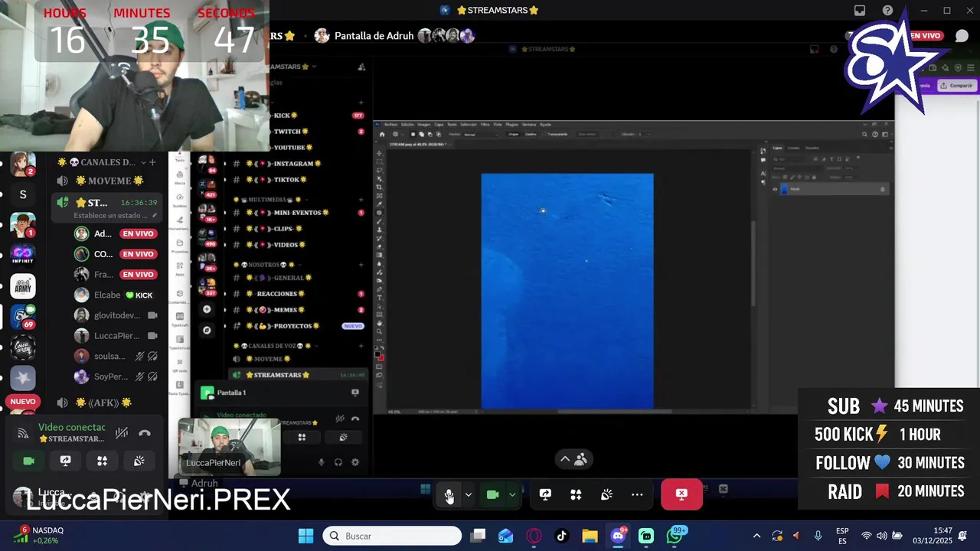Image resolution: width=980 pixels, height=551 pixels.
Task: Click add server plus in streamed Discord
Action: point(207,309)
